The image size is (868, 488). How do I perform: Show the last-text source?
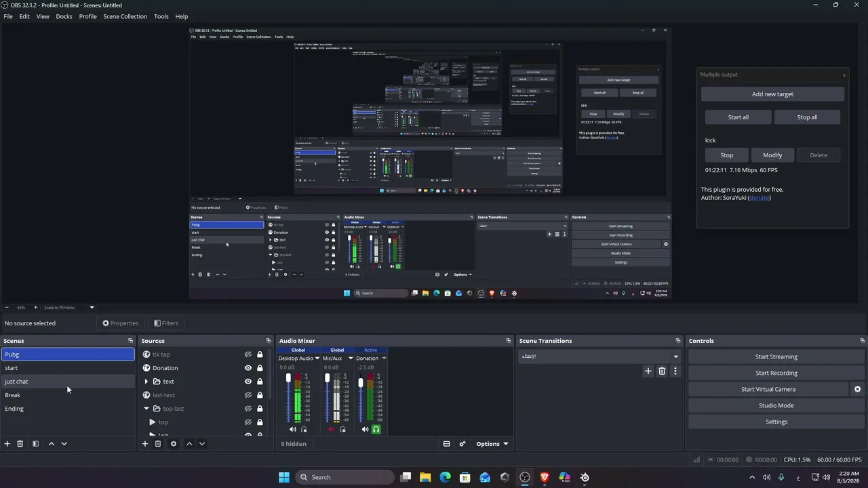(248, 395)
